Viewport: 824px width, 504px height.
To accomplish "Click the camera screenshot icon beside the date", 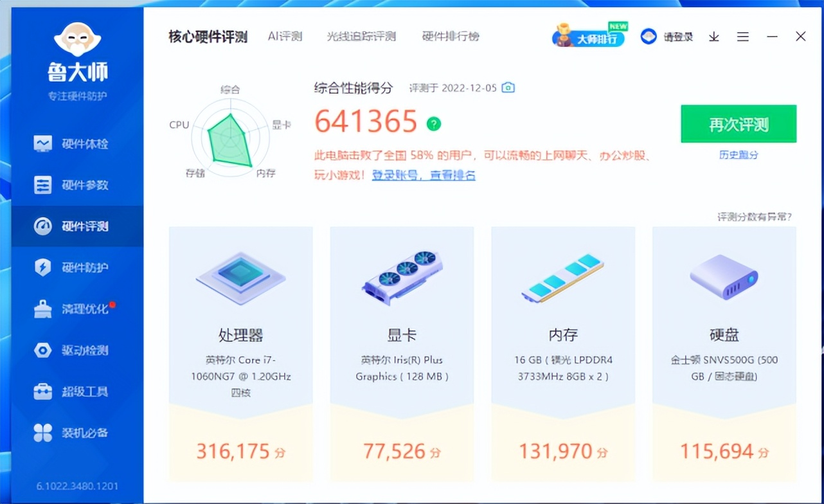I will (508, 87).
